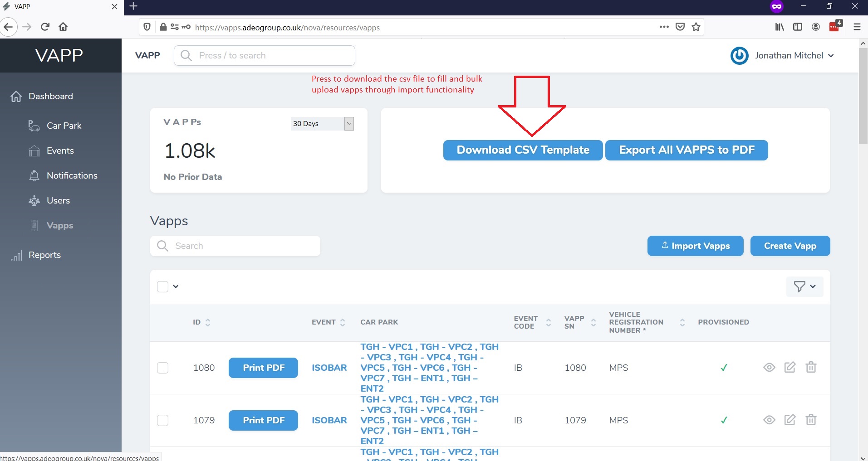Open the ISOBAR event link in row 1080
Viewport: 868px width, 461px height.
click(x=329, y=368)
